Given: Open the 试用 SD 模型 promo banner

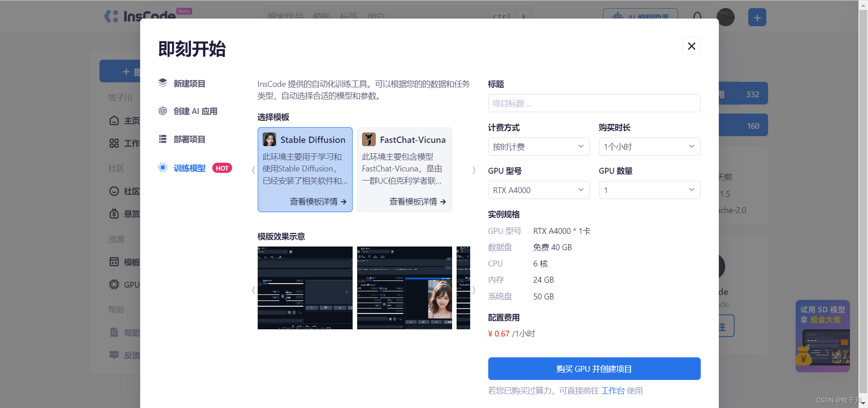Looking at the screenshot, I should (x=822, y=336).
